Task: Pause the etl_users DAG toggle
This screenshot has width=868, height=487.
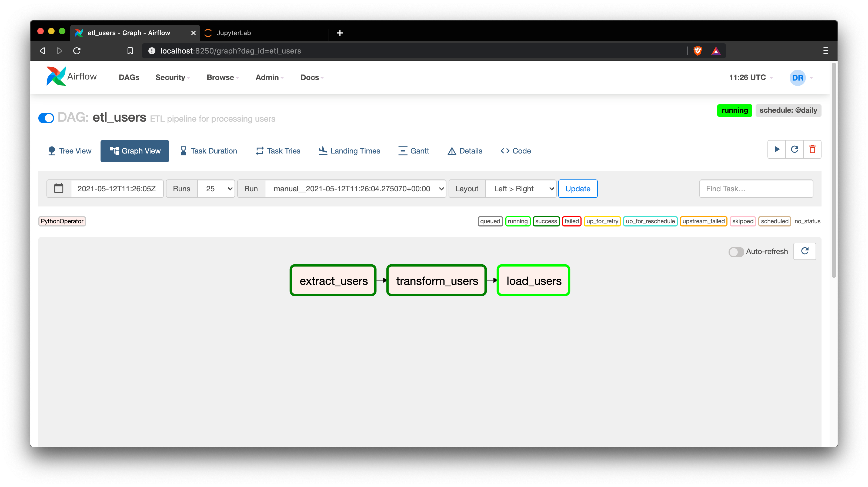Action: (x=46, y=118)
